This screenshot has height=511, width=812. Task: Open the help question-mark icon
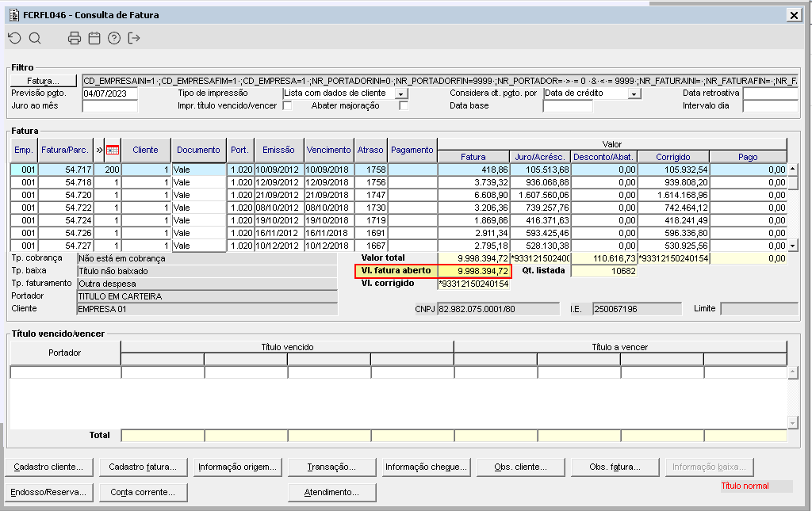pyautogui.click(x=114, y=38)
